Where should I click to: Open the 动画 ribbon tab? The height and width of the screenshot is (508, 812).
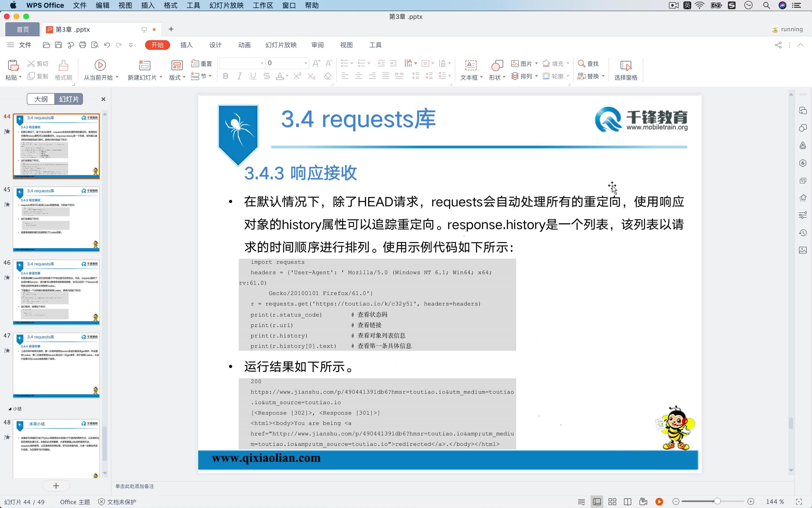(x=244, y=45)
